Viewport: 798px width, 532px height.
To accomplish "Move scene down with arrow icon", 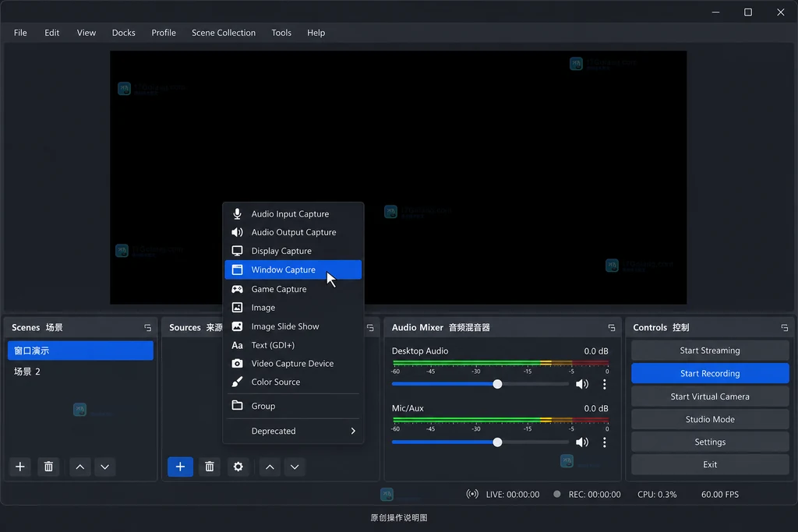I will click(x=105, y=467).
